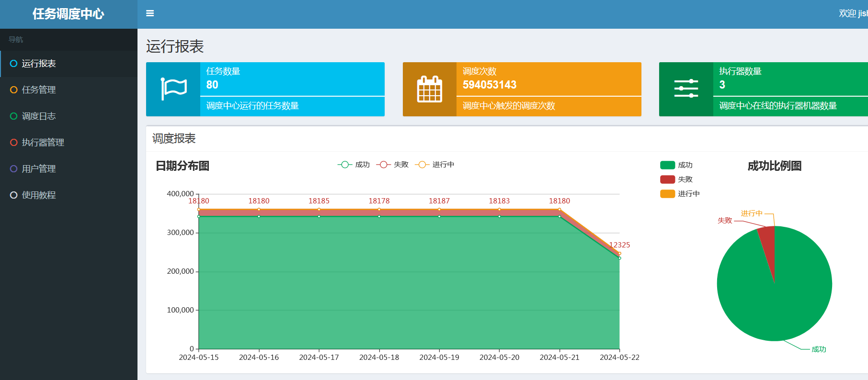Click the 18178 failure value label
The image size is (868, 380).
coord(379,201)
